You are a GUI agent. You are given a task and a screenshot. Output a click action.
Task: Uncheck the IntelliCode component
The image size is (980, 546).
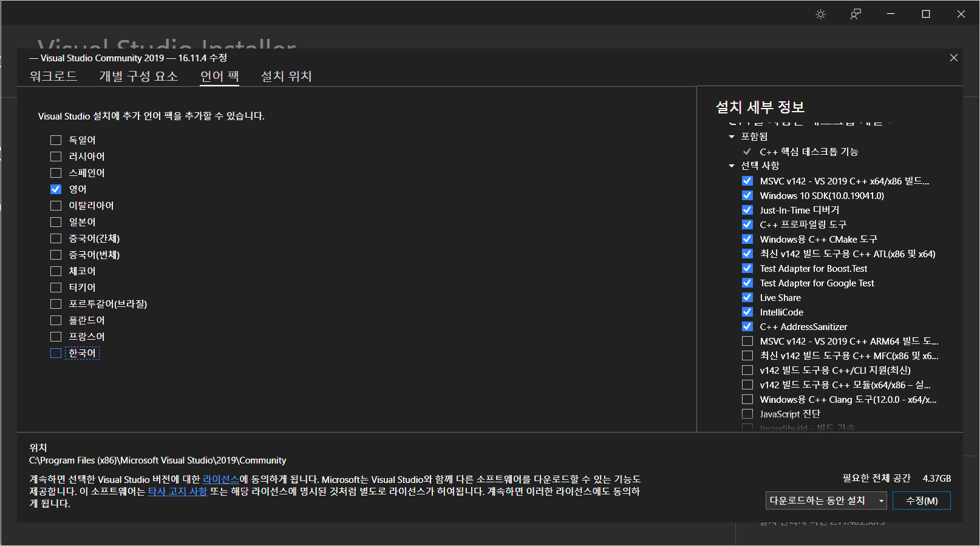pyautogui.click(x=747, y=312)
